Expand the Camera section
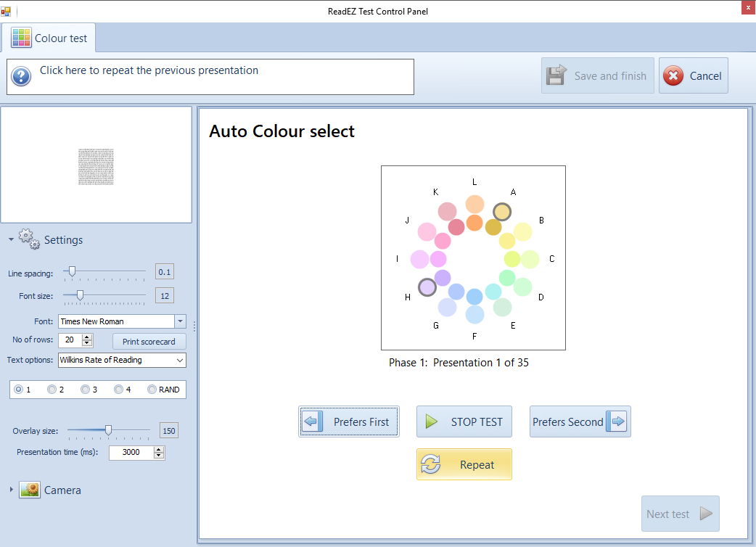Image resolution: width=756 pixels, height=547 pixels. point(11,490)
